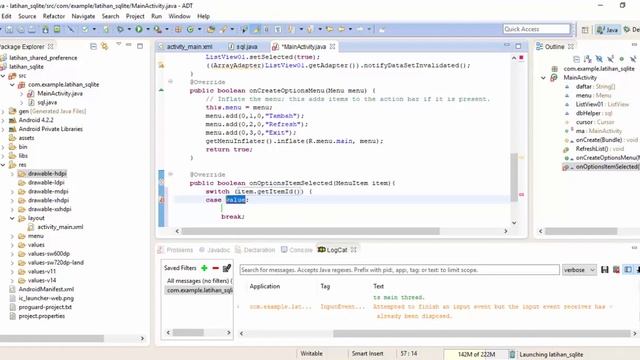Toggle Hide Static Members in Outline
The height and width of the screenshot is (360, 640).
[611, 59]
